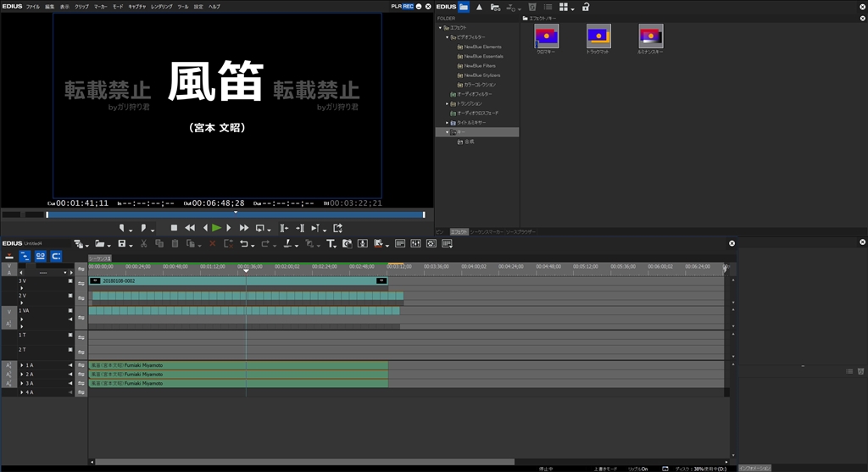Click the Stop playback button
The height and width of the screenshot is (472, 868).
[x=174, y=228]
